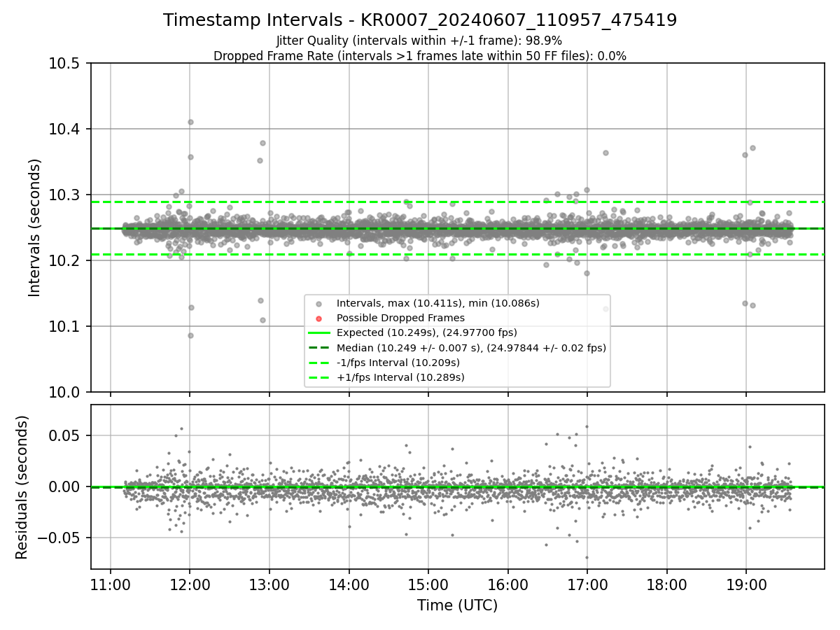The image size is (840, 630).
Task: Select the legend entry 'Intervals, max (10.411s), min (10.086s)'
Action: (438, 303)
